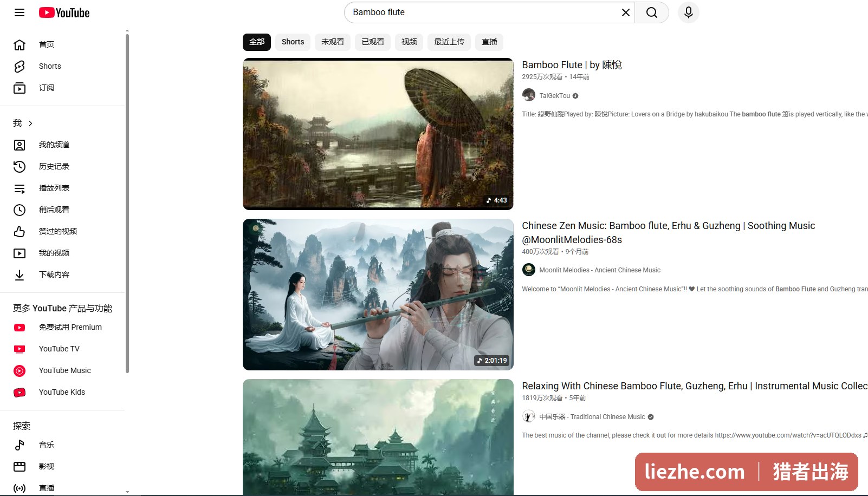Click the 探索 section heading
Image resolution: width=868 pixels, height=496 pixels.
22,426
